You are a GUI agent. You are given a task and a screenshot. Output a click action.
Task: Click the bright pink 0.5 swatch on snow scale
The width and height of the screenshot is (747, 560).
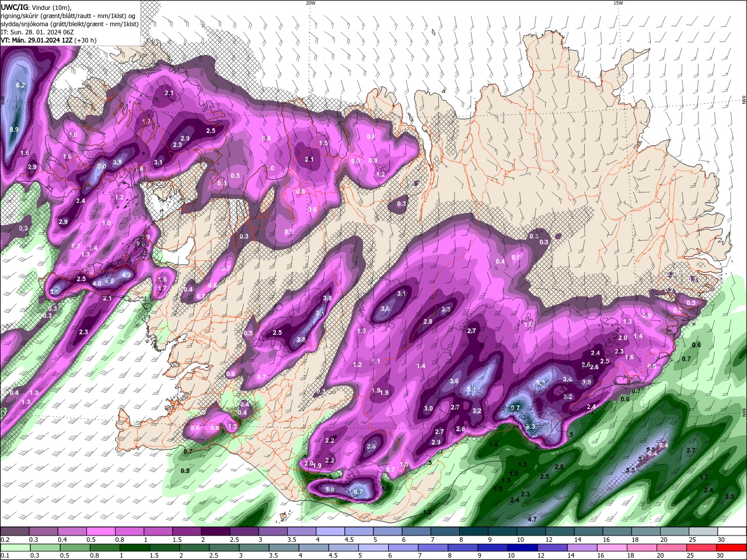point(100,531)
